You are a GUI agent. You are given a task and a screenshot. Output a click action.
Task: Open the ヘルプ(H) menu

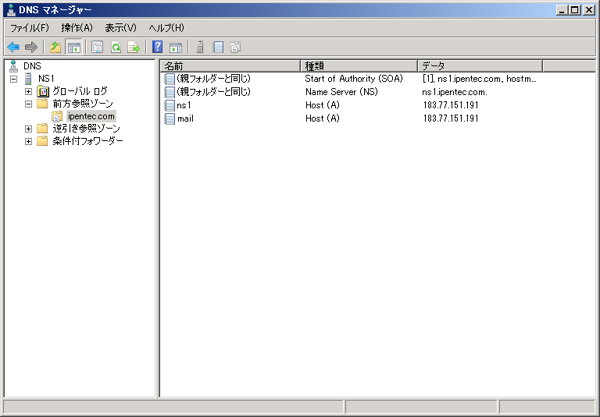coord(166,28)
